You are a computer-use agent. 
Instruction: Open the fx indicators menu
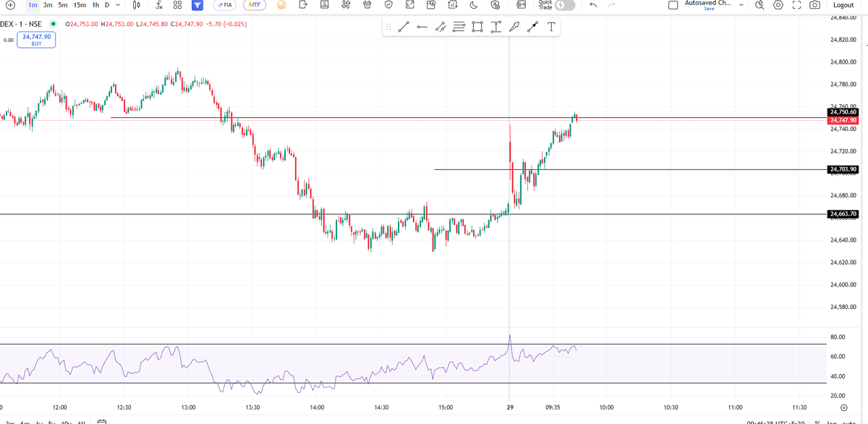click(x=158, y=5)
